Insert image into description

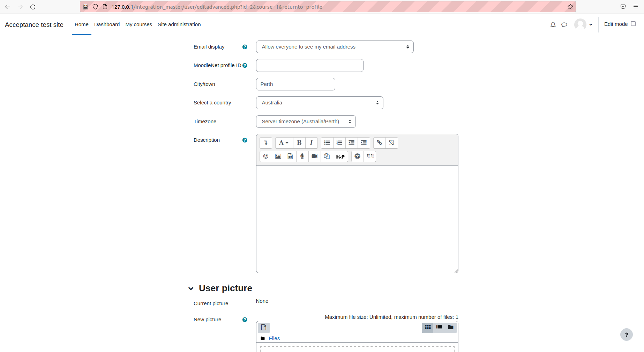tap(278, 156)
